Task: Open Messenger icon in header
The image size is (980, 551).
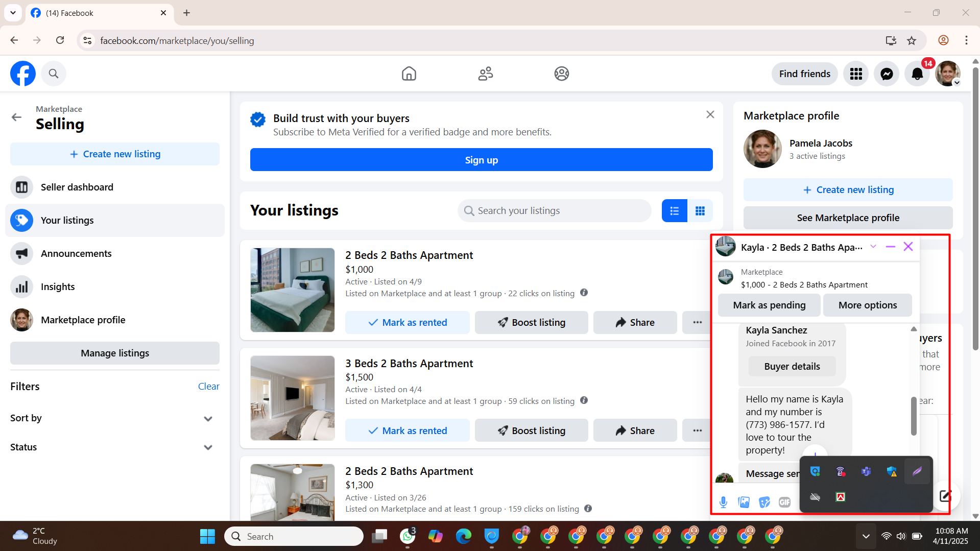Action: (887, 74)
